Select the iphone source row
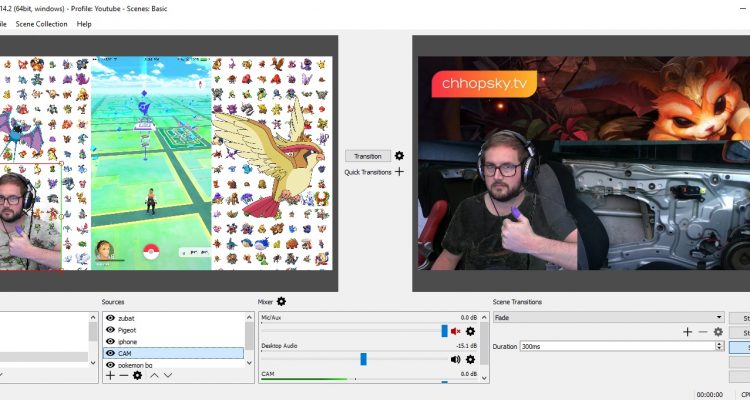Viewport: 750px width, 400px height. (174, 342)
